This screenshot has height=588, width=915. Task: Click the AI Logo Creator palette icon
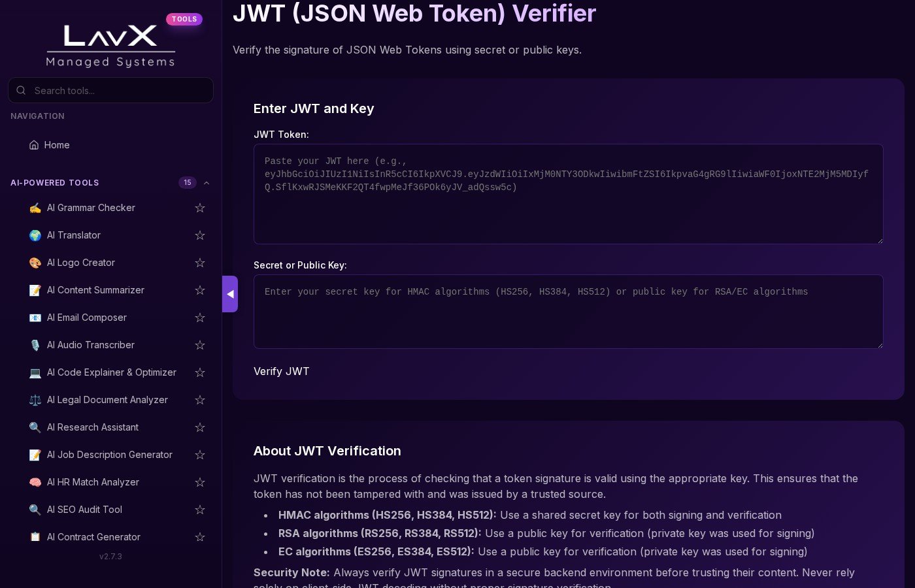tap(35, 263)
